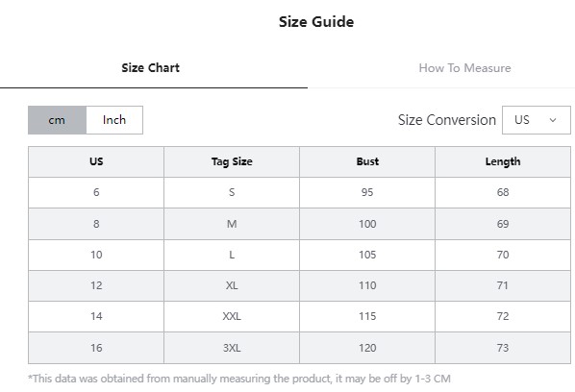
Task: Click the 3XL tag size cell
Action: [x=232, y=348]
